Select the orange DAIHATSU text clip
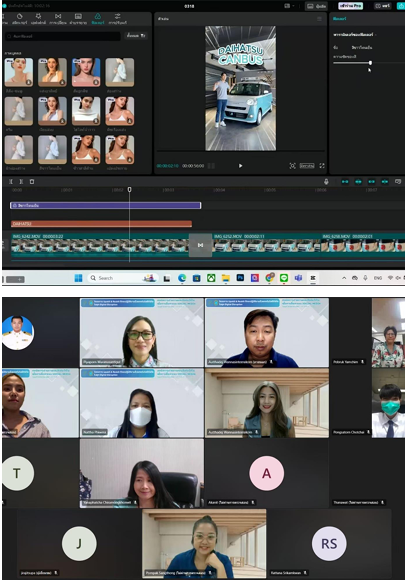The width and height of the screenshot is (405, 586). (x=101, y=223)
